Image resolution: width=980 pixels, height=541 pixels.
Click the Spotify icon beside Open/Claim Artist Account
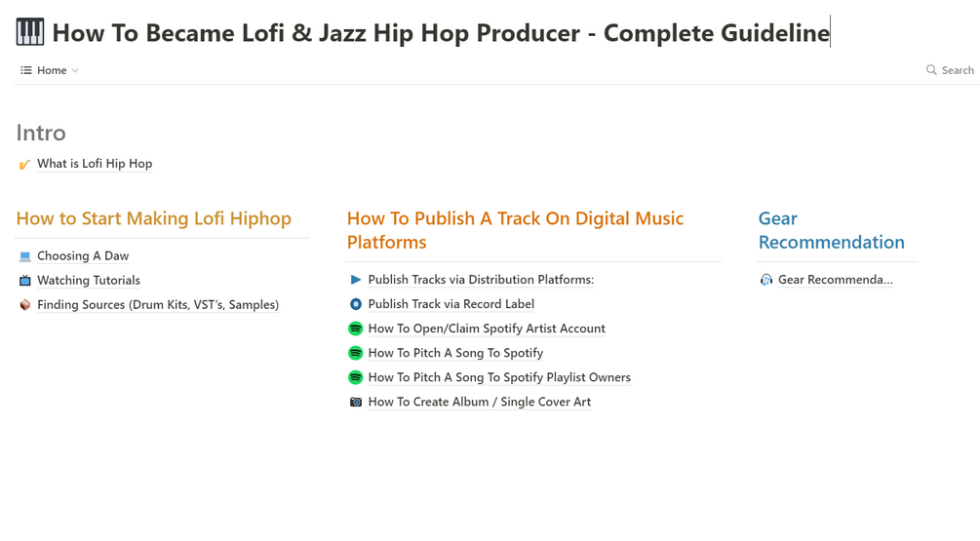pos(356,328)
